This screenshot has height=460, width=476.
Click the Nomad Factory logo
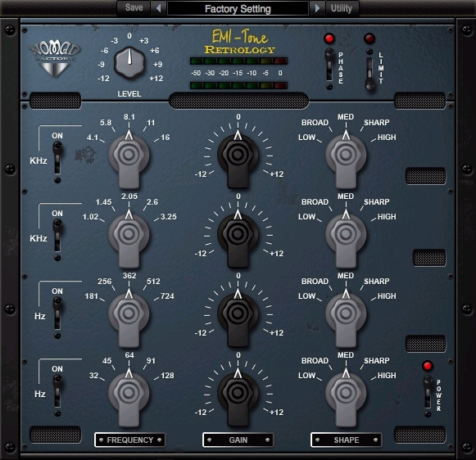55,59
